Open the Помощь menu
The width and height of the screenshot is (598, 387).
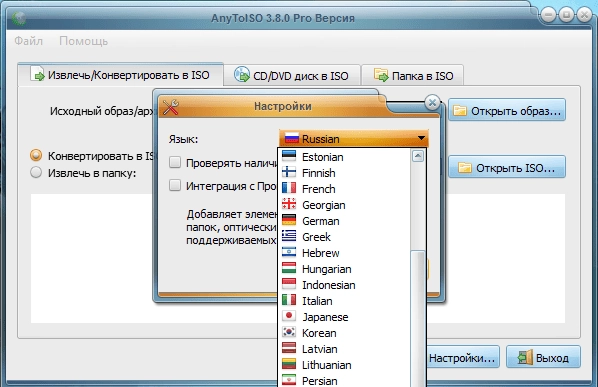click(84, 41)
